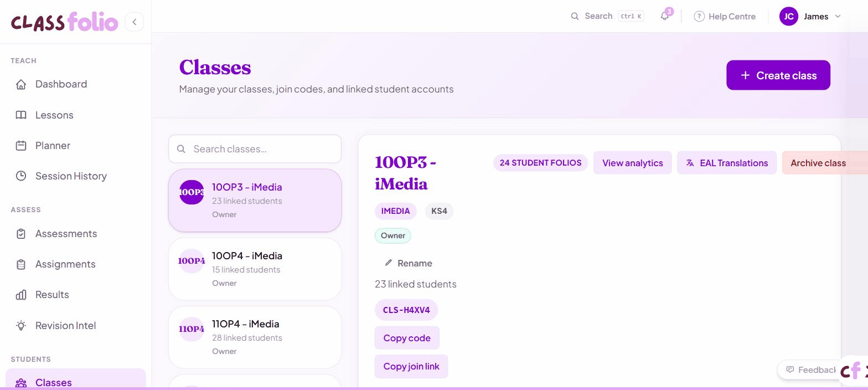Viewport: 868px width, 390px height.
Task: Click the 11OP4 round class badge
Action: 192,329
